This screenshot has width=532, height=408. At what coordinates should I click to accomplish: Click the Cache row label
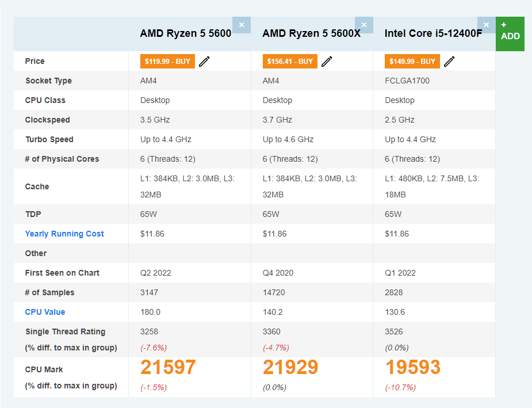point(37,186)
